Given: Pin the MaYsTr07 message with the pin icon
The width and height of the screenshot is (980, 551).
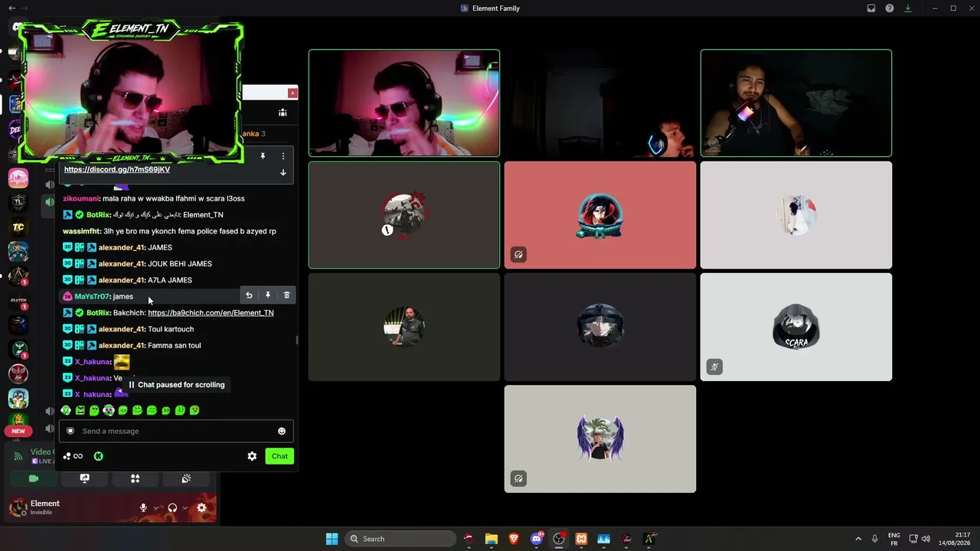Looking at the screenshot, I should coord(268,295).
